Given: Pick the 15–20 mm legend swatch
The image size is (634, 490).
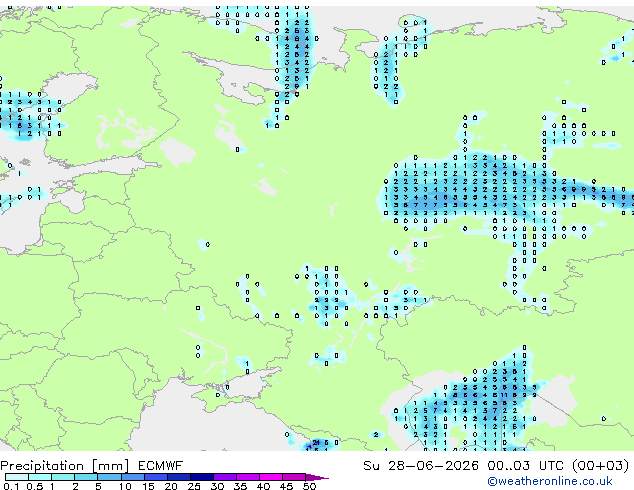Looking at the screenshot, I should pos(156,477).
